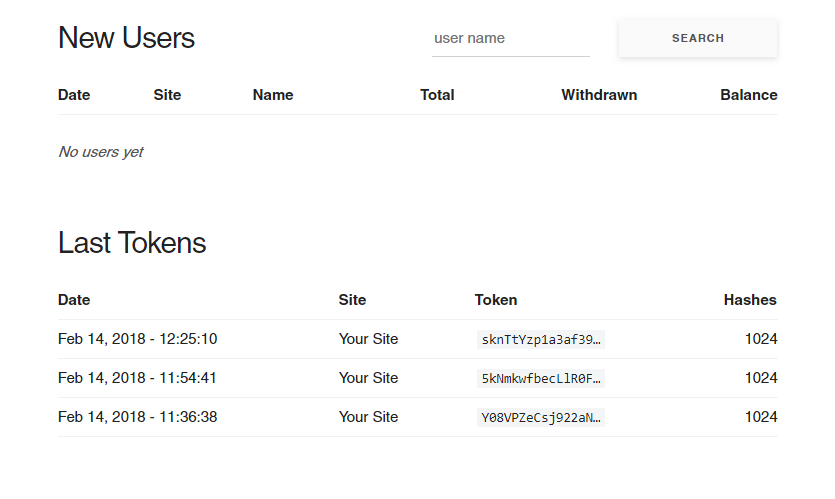The width and height of the screenshot is (835, 499).
Task: Select the row dated Feb 14, 2018 - 11:54:41
Action: (138, 378)
